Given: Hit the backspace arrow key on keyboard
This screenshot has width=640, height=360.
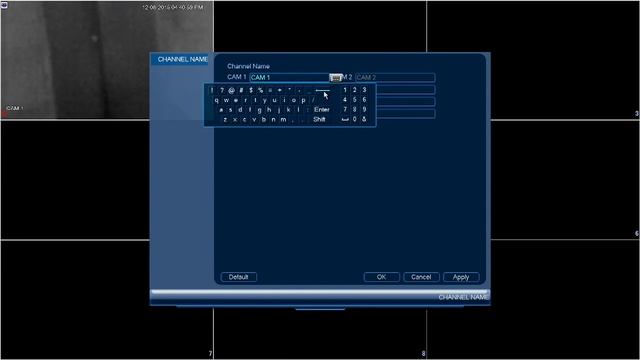Looking at the screenshot, I should pyautogui.click(x=322, y=90).
